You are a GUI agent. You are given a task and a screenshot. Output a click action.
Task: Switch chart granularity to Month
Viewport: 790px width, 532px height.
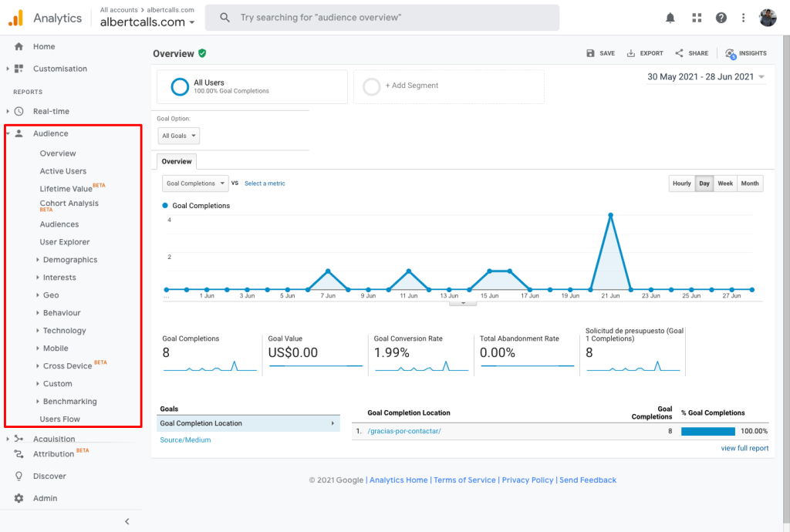(x=750, y=184)
